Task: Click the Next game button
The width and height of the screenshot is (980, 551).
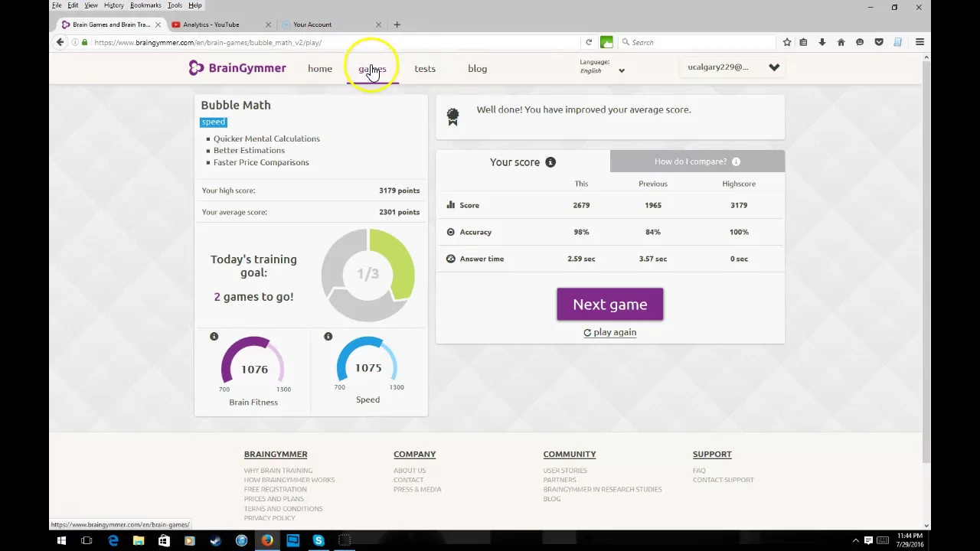Action: [x=610, y=305]
